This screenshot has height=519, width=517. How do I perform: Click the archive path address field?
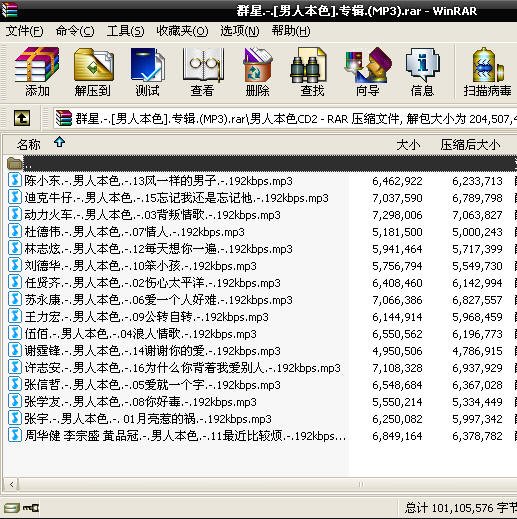coord(285,118)
